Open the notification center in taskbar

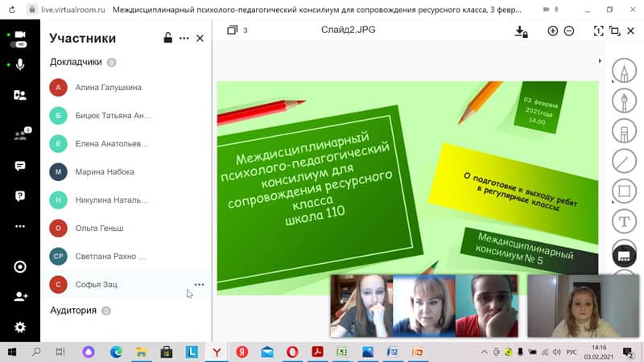[628, 352]
